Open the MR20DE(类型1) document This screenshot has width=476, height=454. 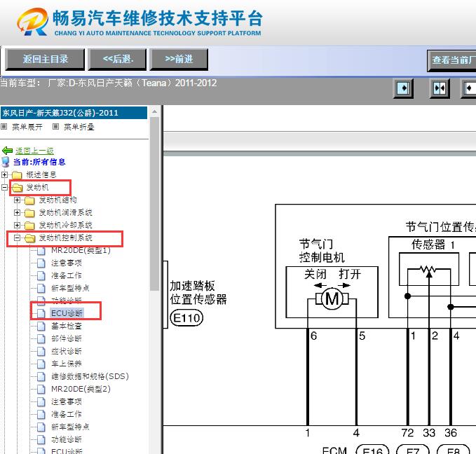[81, 250]
